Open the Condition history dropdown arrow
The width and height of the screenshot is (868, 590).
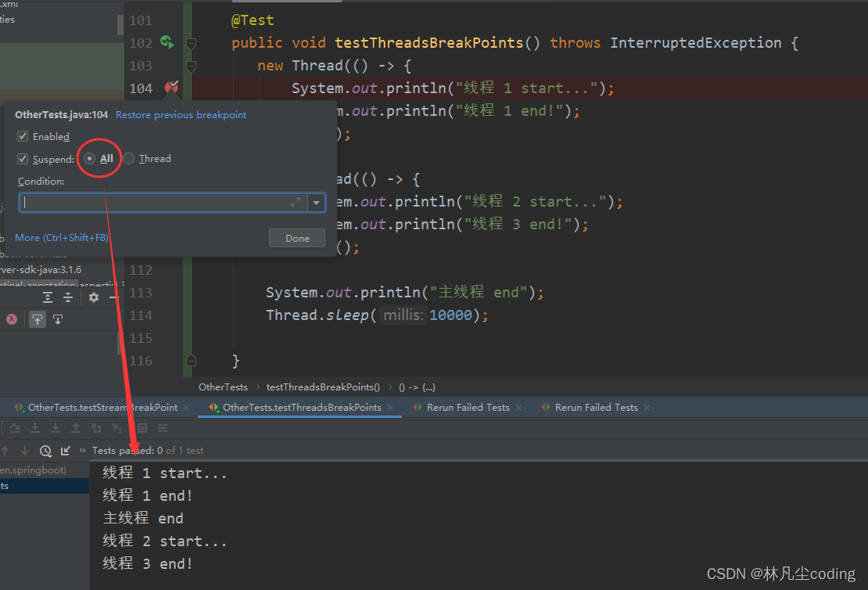coord(316,203)
